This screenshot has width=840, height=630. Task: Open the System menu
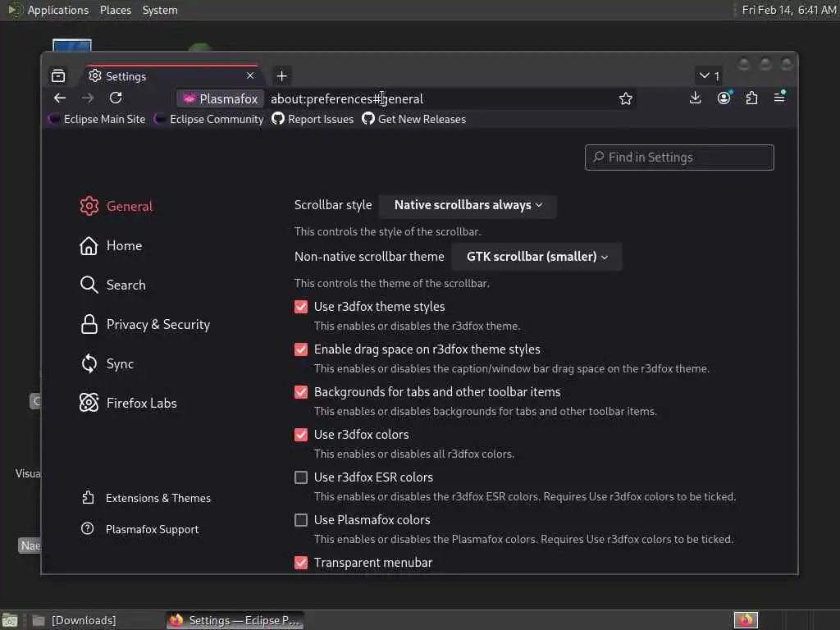coord(160,10)
